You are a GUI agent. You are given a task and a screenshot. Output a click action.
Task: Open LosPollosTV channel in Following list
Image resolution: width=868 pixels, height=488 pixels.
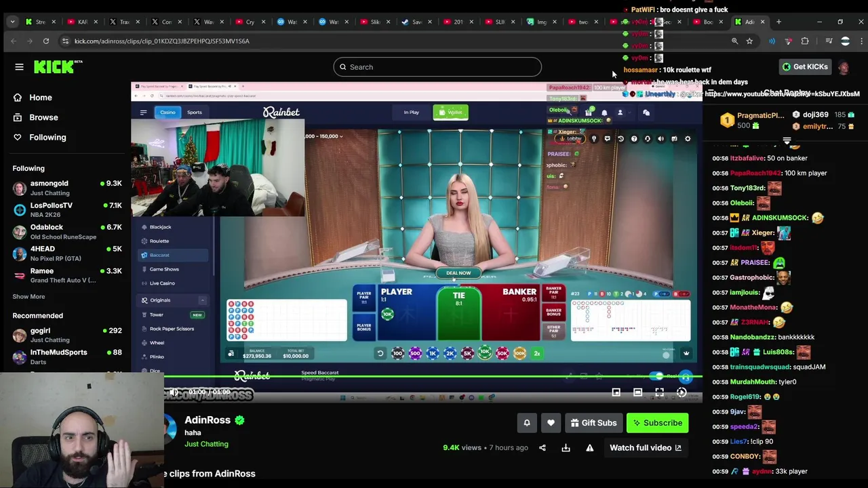click(66, 209)
